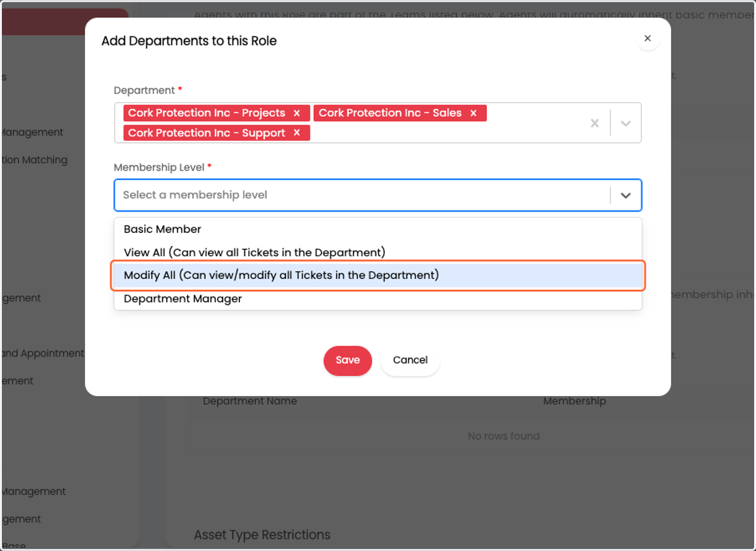756x551 pixels.
Task: Close the Add Departments dialog
Action: click(648, 39)
